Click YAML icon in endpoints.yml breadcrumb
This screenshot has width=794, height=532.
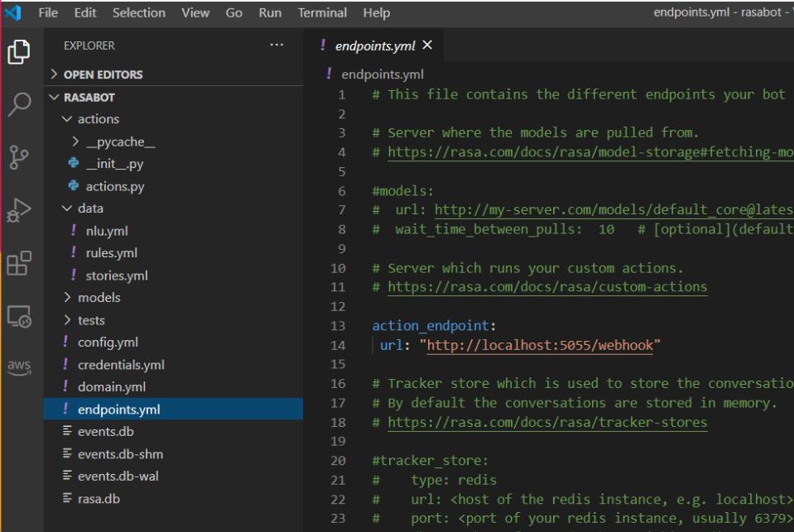pos(330,74)
